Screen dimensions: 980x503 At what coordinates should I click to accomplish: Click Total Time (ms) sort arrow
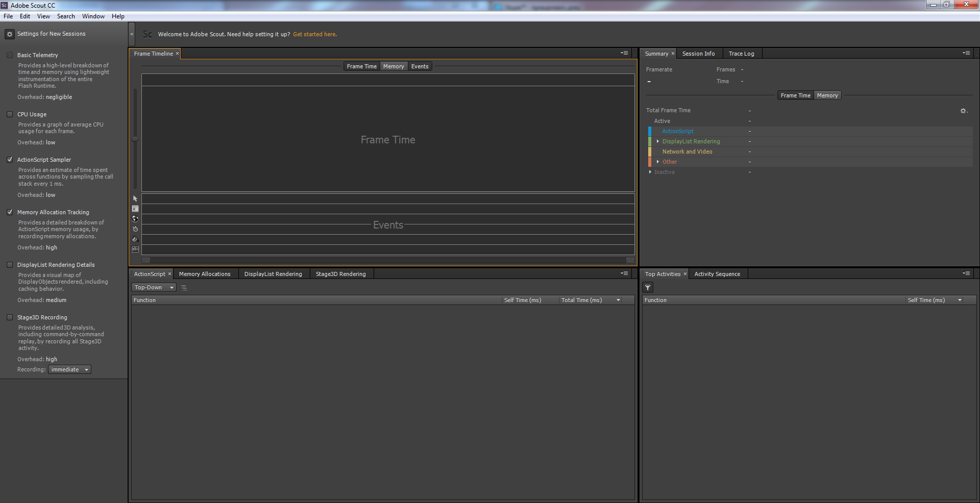click(618, 300)
